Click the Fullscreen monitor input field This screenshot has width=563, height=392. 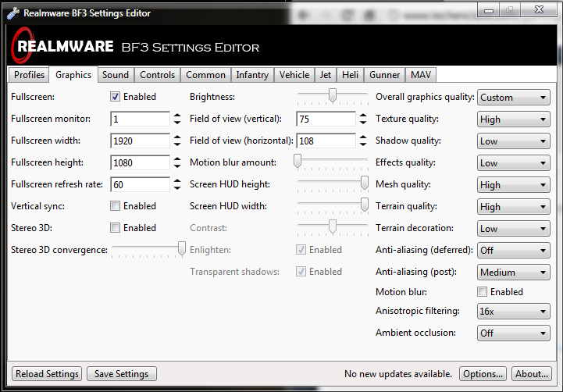click(140, 119)
